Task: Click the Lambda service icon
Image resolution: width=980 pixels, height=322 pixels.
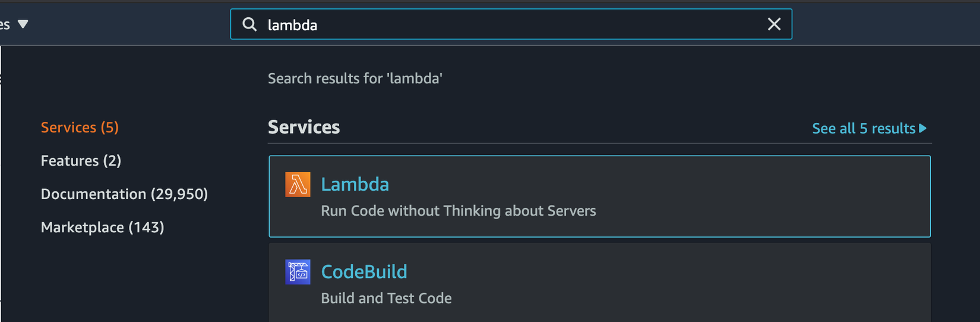Action: point(298,184)
